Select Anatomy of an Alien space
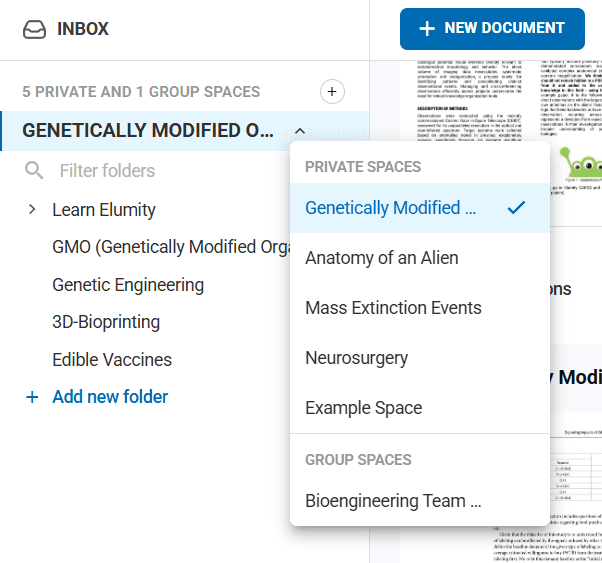Image resolution: width=602 pixels, height=563 pixels. click(381, 258)
